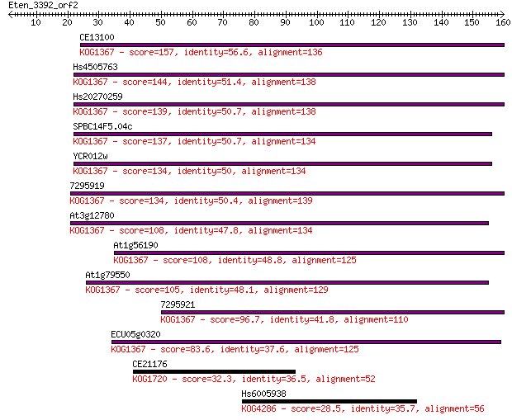Click KOG1367 score=137 description text
The width and height of the screenshot is (512, 420).
coord(195,141)
